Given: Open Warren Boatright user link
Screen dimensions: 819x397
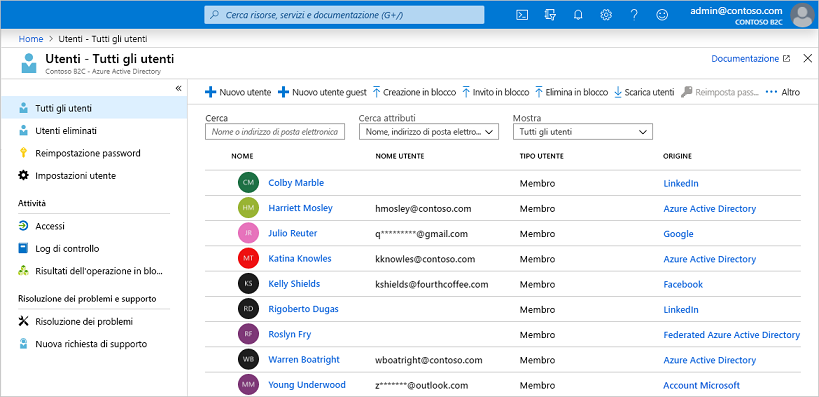Looking at the screenshot, I should click(304, 359).
